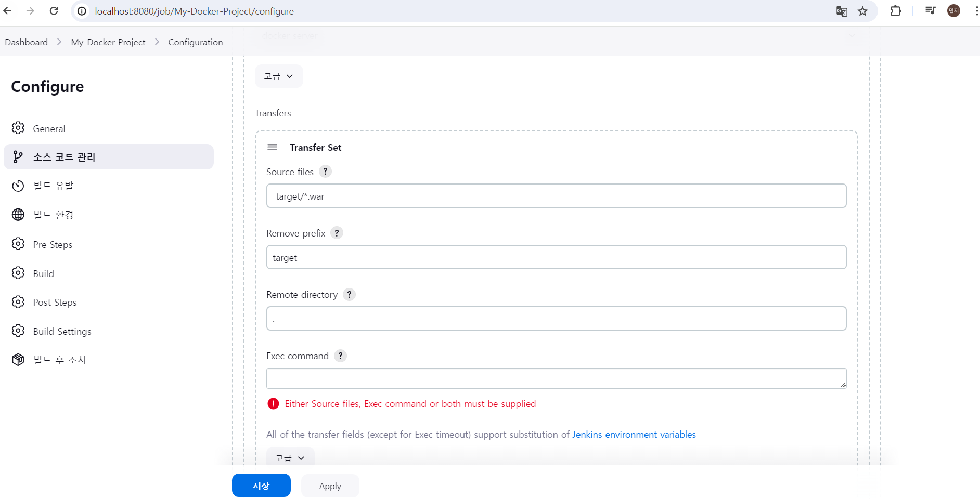Image resolution: width=980 pixels, height=499 pixels.
Task: Go to the Post Steps section
Action: click(55, 302)
